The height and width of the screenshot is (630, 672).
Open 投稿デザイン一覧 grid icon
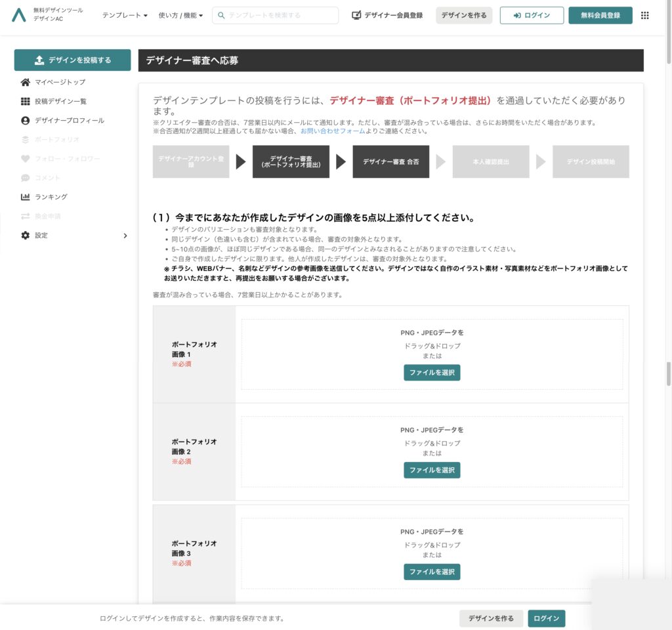[25, 101]
